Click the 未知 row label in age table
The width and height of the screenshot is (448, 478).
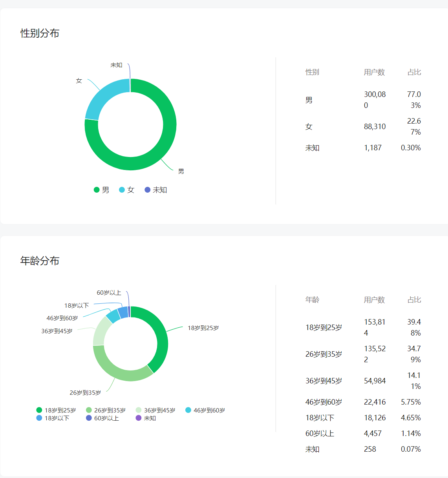tap(312, 449)
